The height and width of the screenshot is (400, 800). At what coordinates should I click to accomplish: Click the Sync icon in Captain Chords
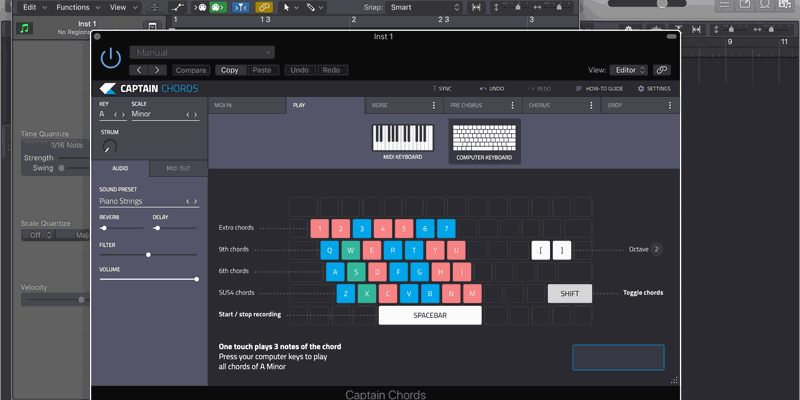[440, 89]
